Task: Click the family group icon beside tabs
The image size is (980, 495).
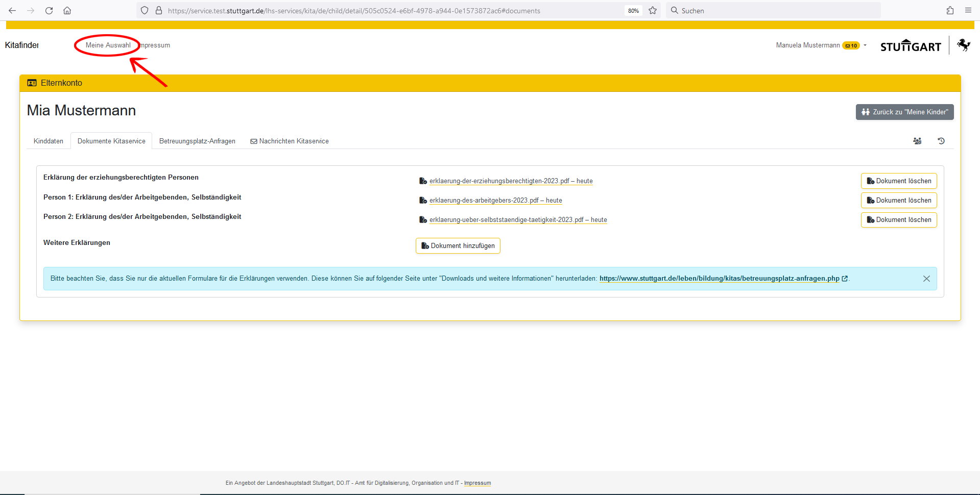Action: (x=917, y=141)
